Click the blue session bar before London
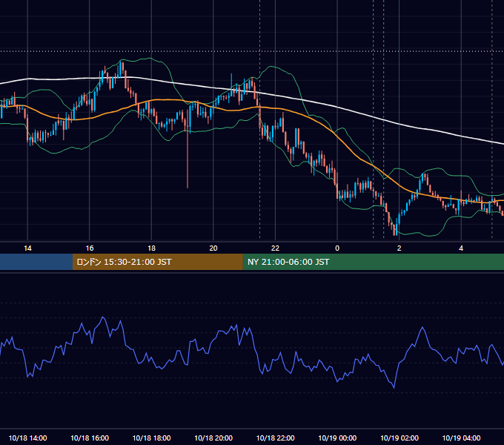Viewport: 504px width, 445px height. (x=36, y=262)
